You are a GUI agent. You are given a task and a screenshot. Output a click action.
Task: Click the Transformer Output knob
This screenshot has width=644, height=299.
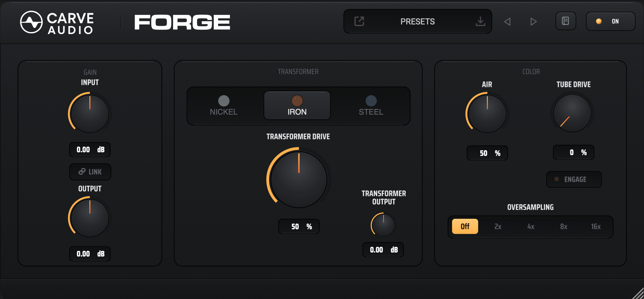(383, 224)
